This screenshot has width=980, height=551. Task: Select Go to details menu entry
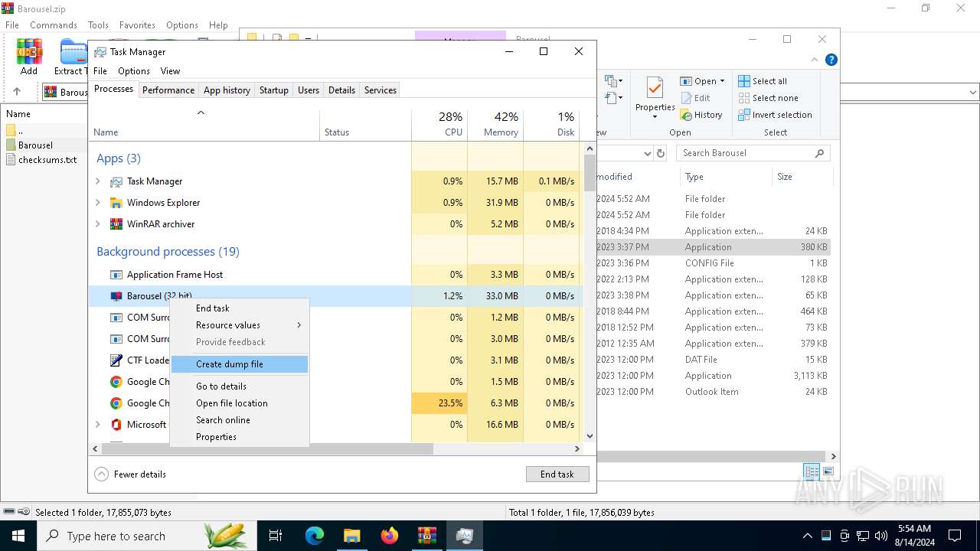click(240, 386)
